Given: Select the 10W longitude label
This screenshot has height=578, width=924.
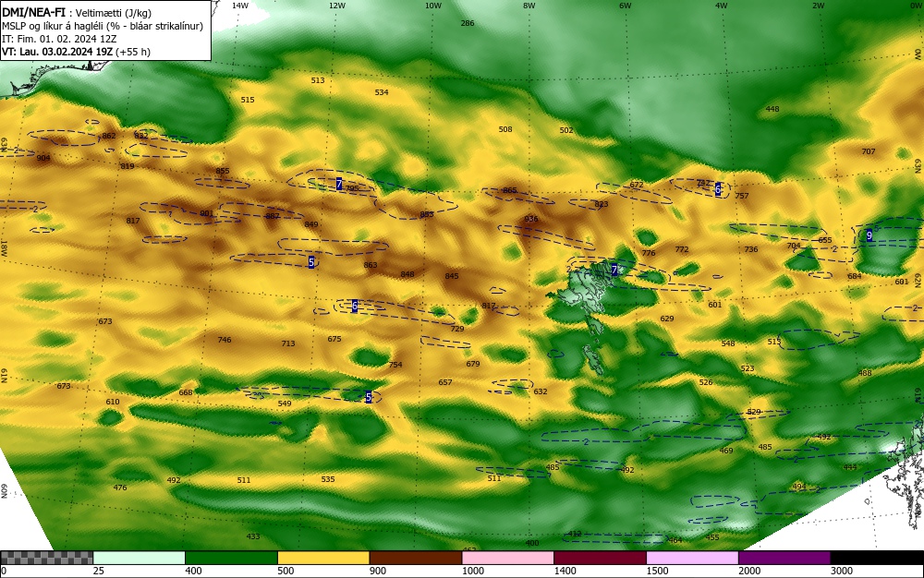Looking at the screenshot, I should (x=433, y=6).
